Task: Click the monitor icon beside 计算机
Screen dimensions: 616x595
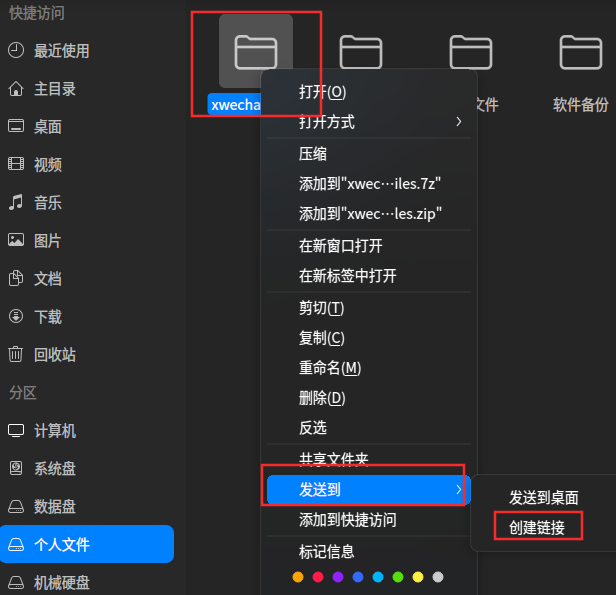Action: [16, 430]
